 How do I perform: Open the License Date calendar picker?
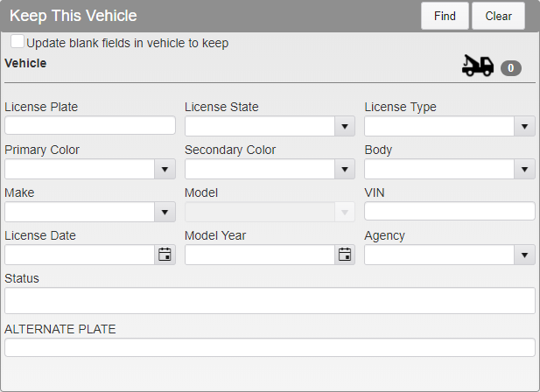point(165,255)
